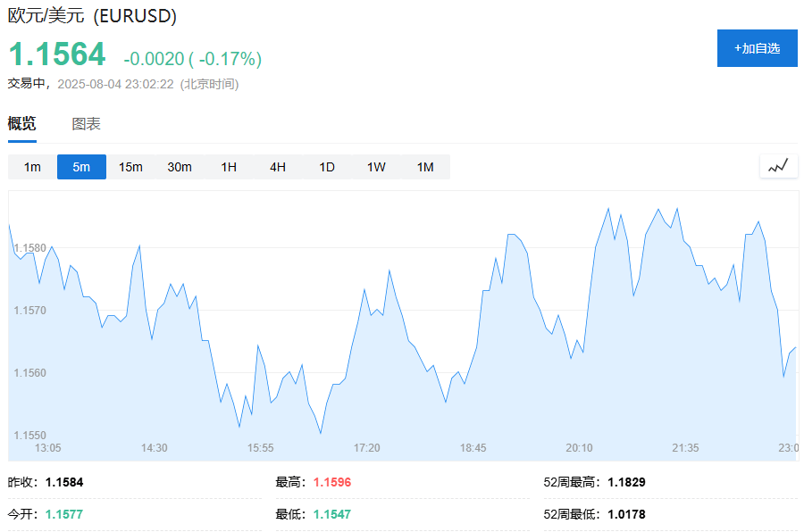Screen dimensions: 804x532
Task: Select the 15m timeframe
Action: [130, 166]
